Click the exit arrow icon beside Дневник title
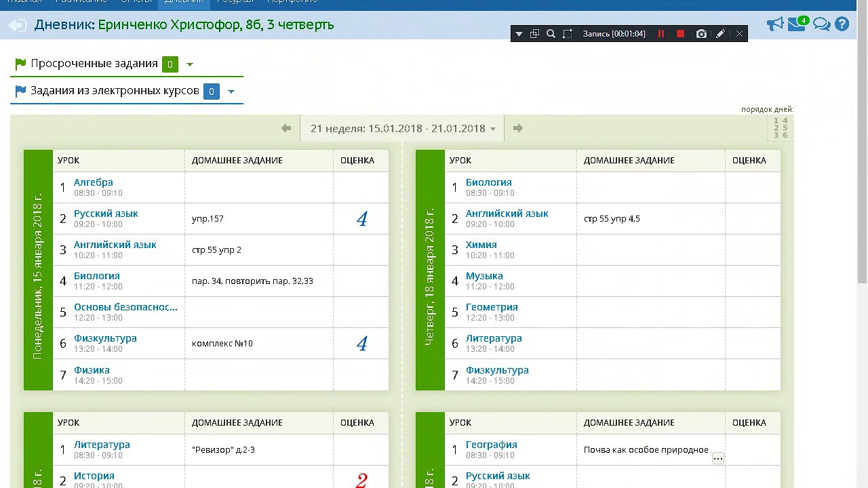868x488 pixels. 17,25
